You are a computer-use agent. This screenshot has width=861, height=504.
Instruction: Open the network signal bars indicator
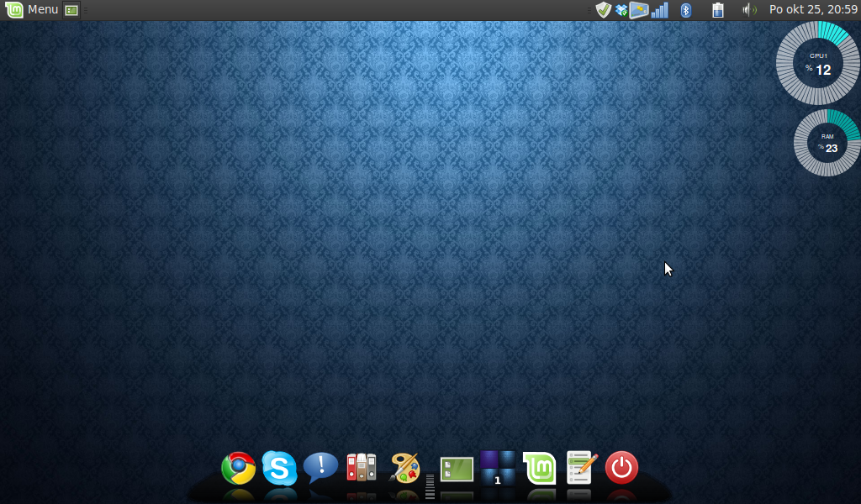(x=659, y=10)
